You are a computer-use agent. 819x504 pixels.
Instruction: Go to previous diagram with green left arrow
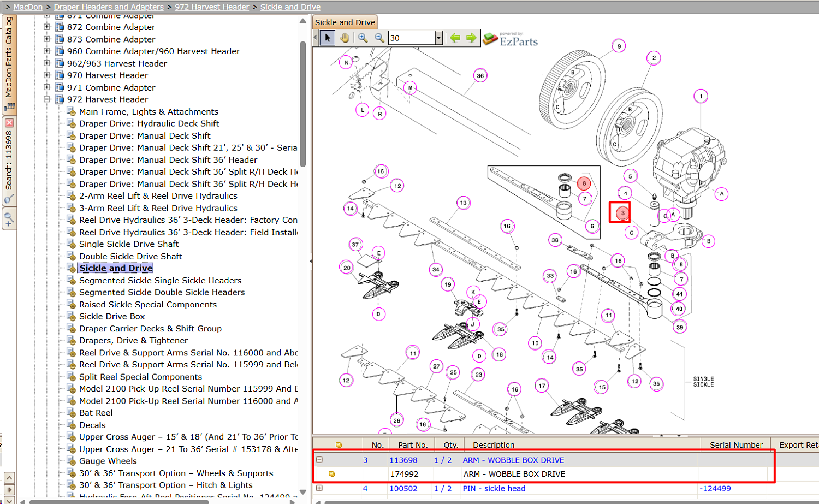pos(455,38)
